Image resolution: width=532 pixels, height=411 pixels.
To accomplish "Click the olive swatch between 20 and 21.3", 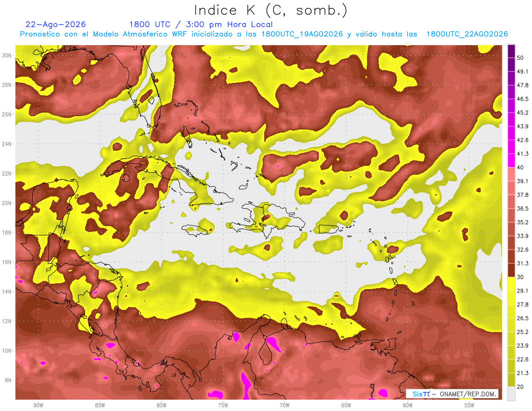I will pos(511,380).
